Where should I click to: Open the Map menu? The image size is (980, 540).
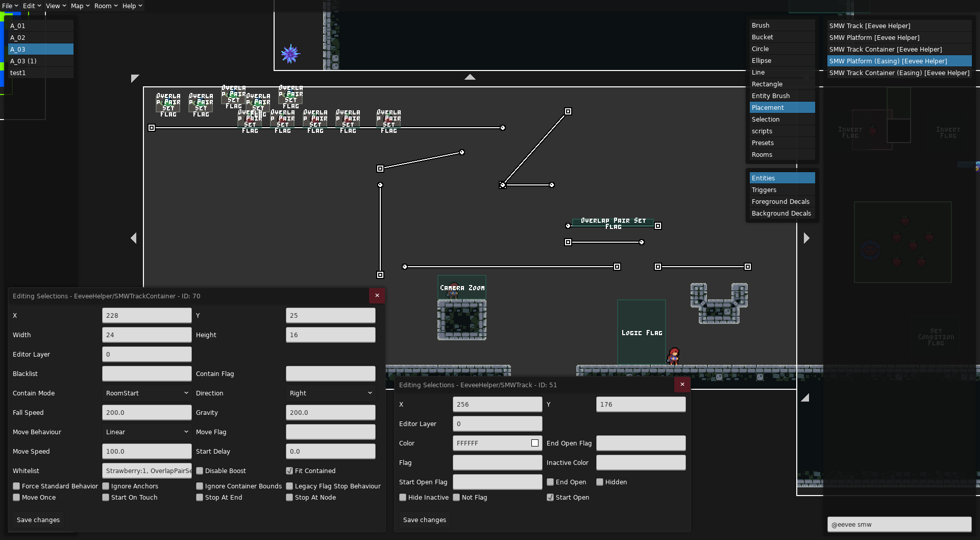(x=80, y=6)
